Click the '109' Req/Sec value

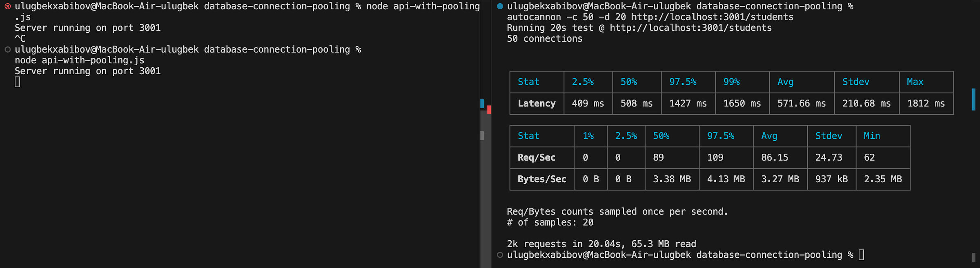coord(715,157)
